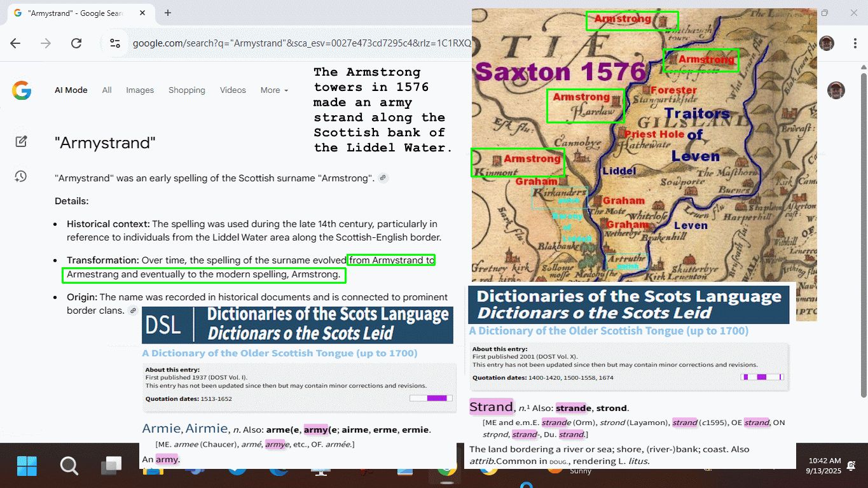Go back using the browser back arrow

point(16,43)
